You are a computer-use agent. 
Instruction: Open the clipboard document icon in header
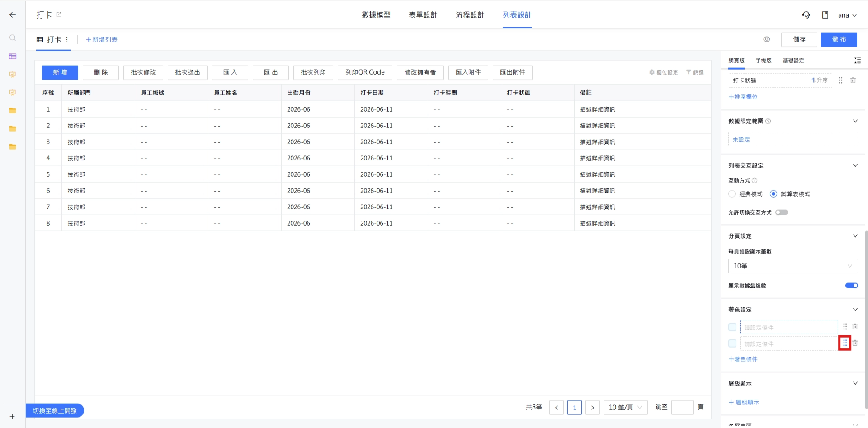(x=825, y=15)
